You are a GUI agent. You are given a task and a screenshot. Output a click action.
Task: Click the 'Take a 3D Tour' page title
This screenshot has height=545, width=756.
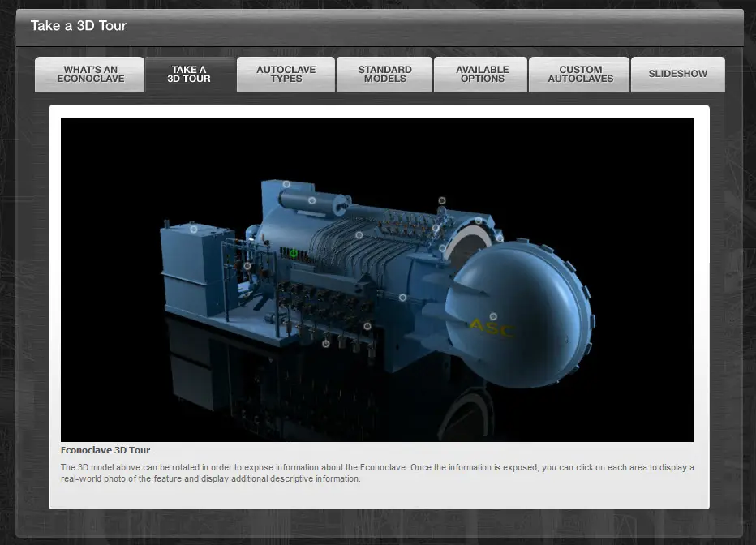coord(79,25)
